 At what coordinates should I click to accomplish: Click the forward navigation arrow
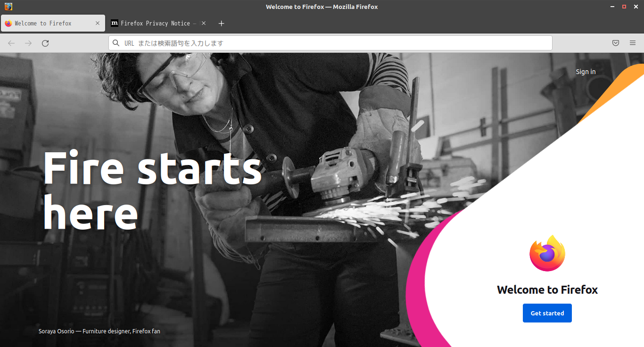[x=28, y=43]
